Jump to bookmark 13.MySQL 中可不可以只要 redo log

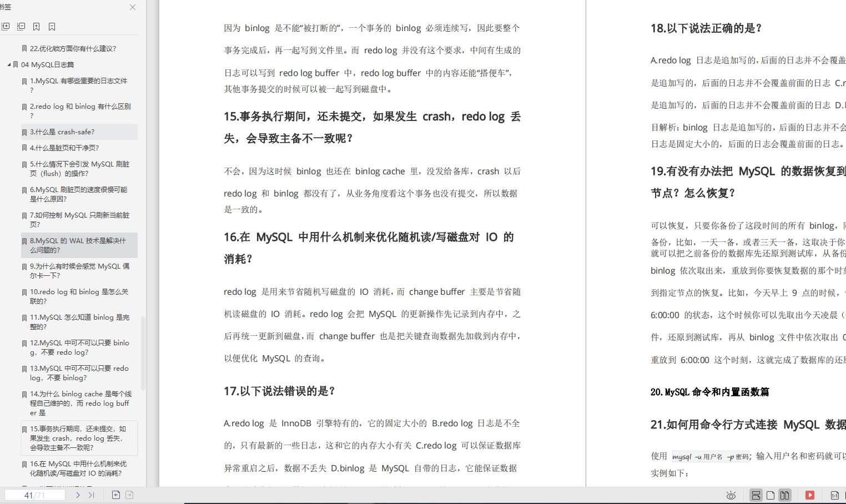tap(79, 373)
